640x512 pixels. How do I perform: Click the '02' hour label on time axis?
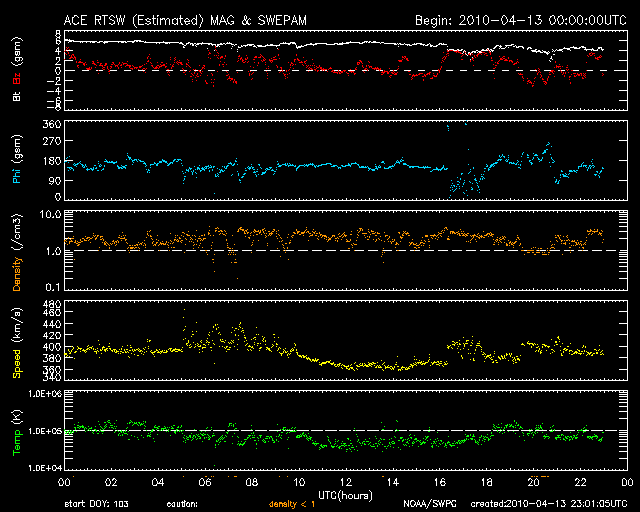(111, 483)
